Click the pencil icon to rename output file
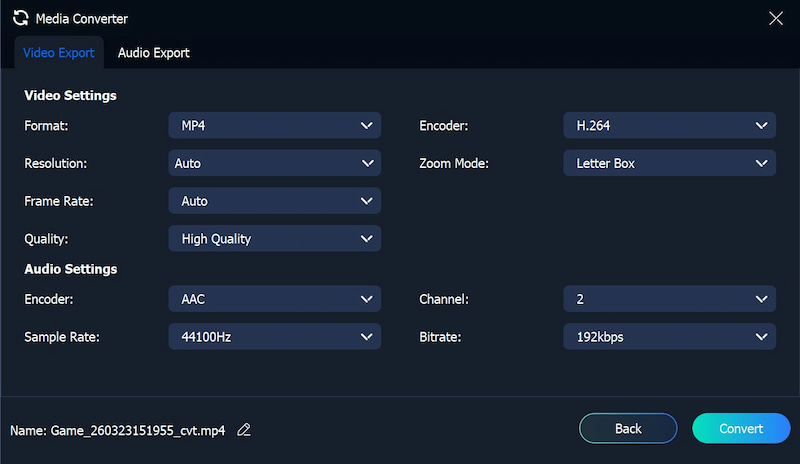Screen dimensions: 800x464 [x=244, y=430]
